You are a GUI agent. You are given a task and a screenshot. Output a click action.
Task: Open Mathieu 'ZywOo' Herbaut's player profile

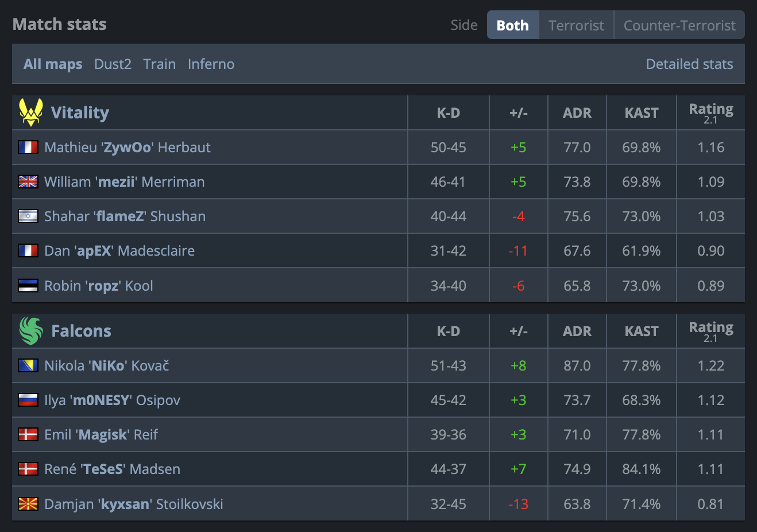(x=128, y=148)
